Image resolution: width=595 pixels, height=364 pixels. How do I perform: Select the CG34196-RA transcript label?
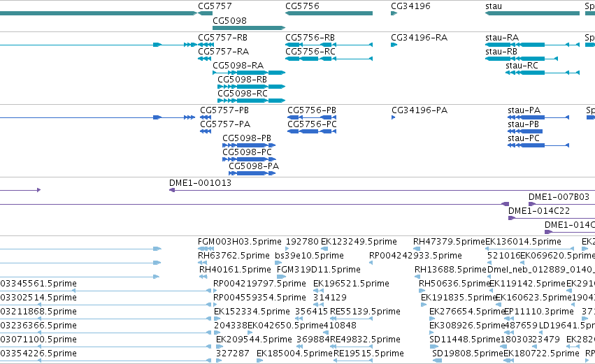[420, 38]
